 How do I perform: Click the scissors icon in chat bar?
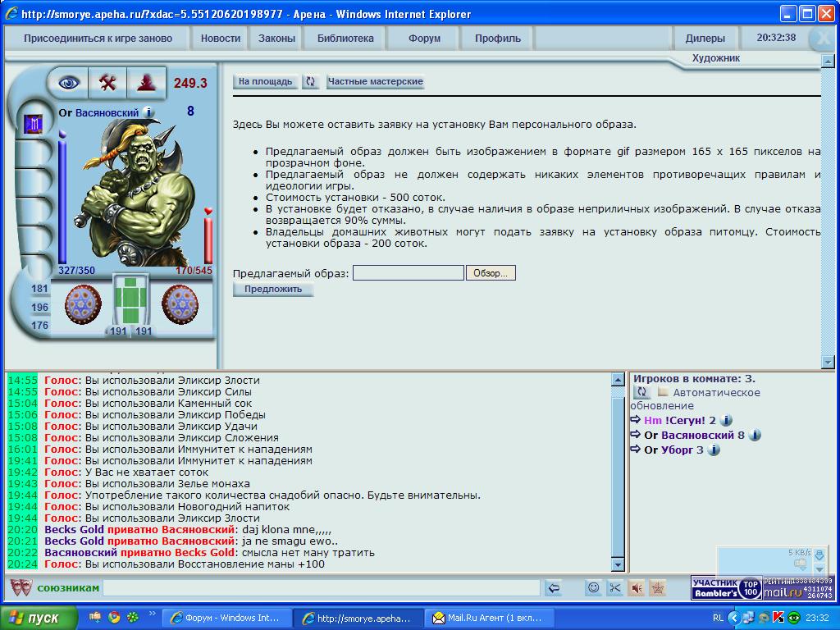614,587
